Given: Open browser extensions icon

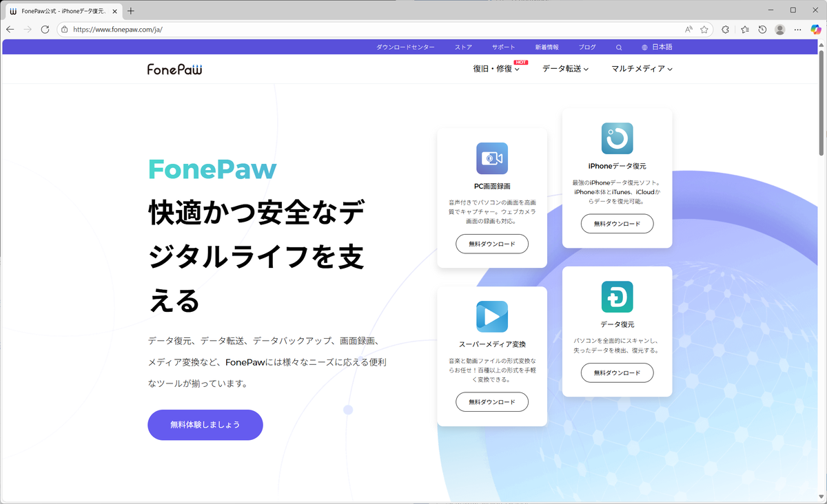Looking at the screenshot, I should (726, 30).
